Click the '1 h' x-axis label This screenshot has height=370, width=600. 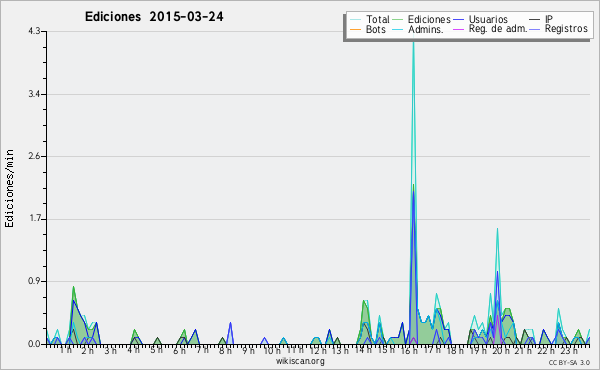pyautogui.click(x=65, y=350)
